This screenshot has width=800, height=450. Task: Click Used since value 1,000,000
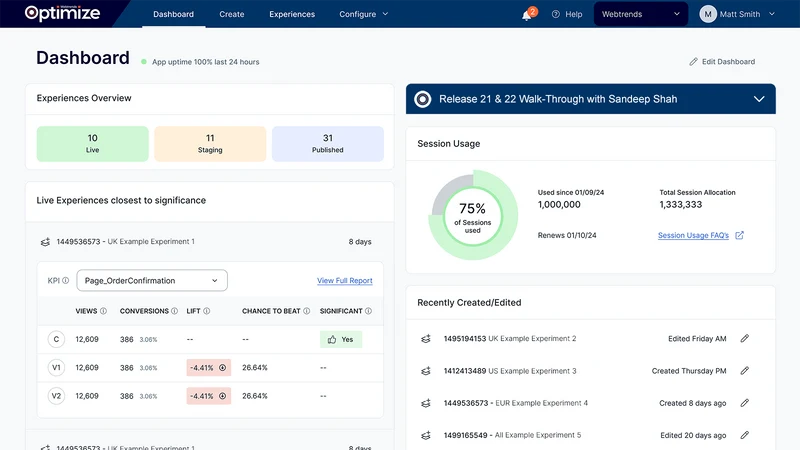(559, 205)
